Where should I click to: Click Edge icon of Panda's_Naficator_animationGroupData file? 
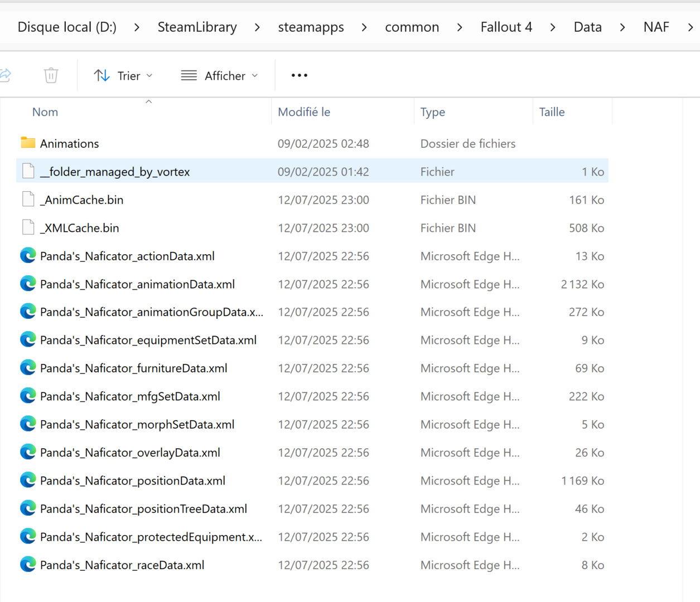point(28,311)
